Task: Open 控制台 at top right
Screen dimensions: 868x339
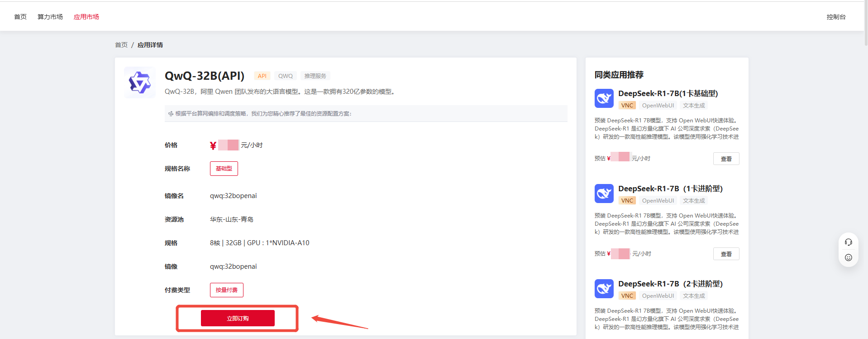Action: [836, 17]
